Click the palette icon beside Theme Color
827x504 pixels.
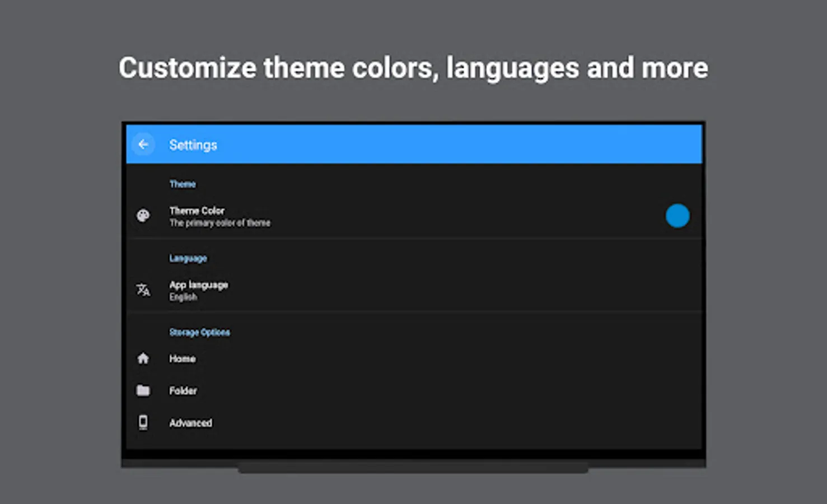(143, 216)
